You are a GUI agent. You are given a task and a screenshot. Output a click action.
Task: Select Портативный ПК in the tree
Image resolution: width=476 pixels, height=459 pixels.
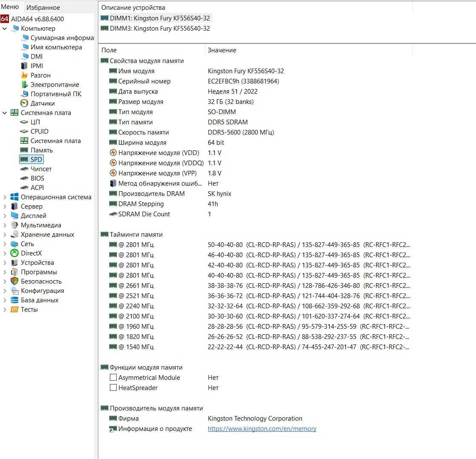coord(56,94)
